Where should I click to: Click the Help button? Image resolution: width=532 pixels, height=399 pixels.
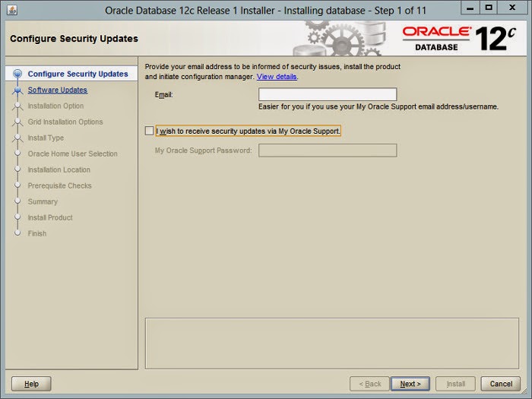pyautogui.click(x=31, y=384)
